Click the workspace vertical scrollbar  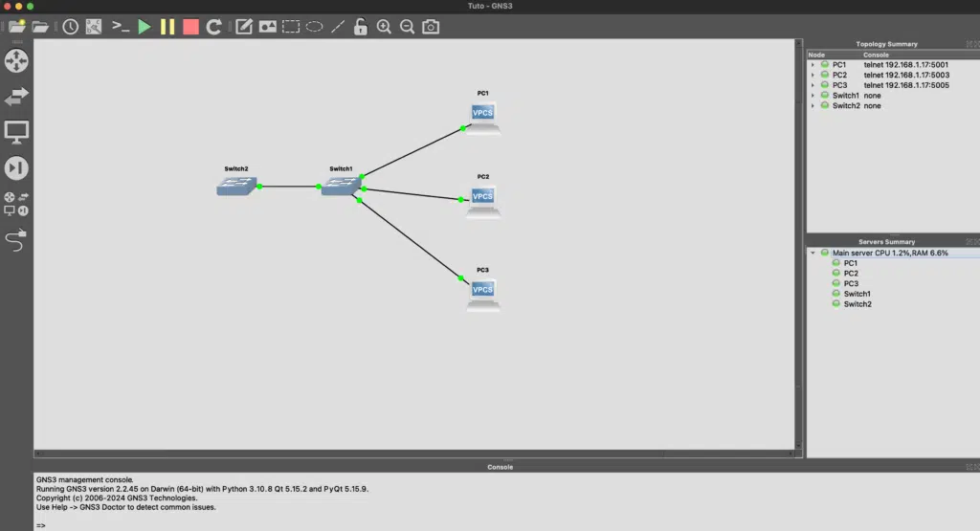(x=799, y=245)
